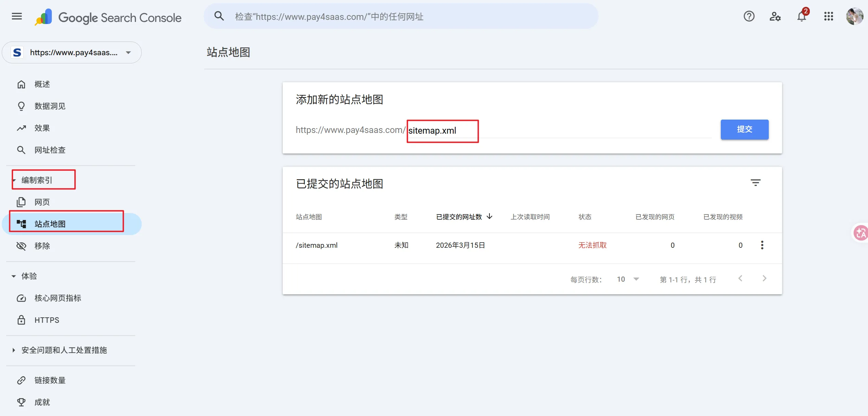Go to 核心网页指标 page
The width and height of the screenshot is (868, 416).
58,298
